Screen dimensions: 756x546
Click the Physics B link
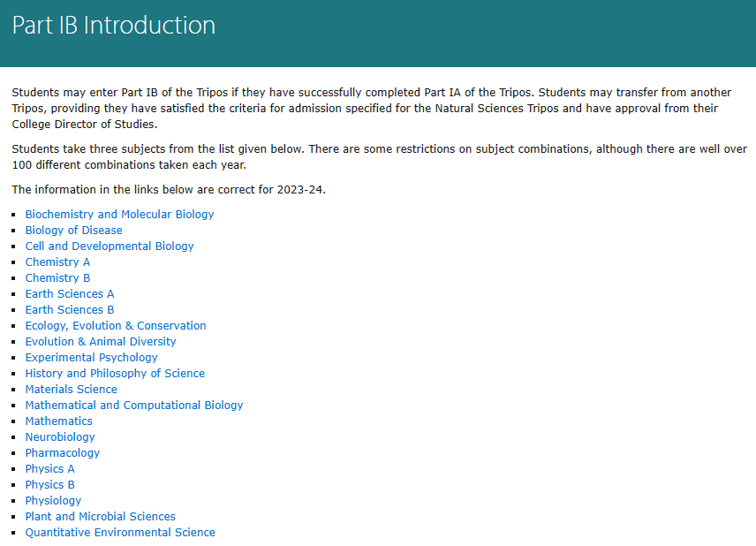49,485
